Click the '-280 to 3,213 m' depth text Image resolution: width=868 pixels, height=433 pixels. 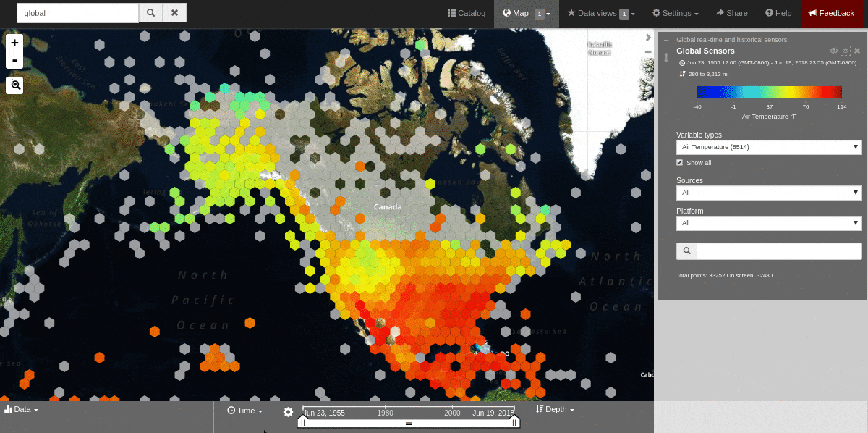[x=707, y=74]
